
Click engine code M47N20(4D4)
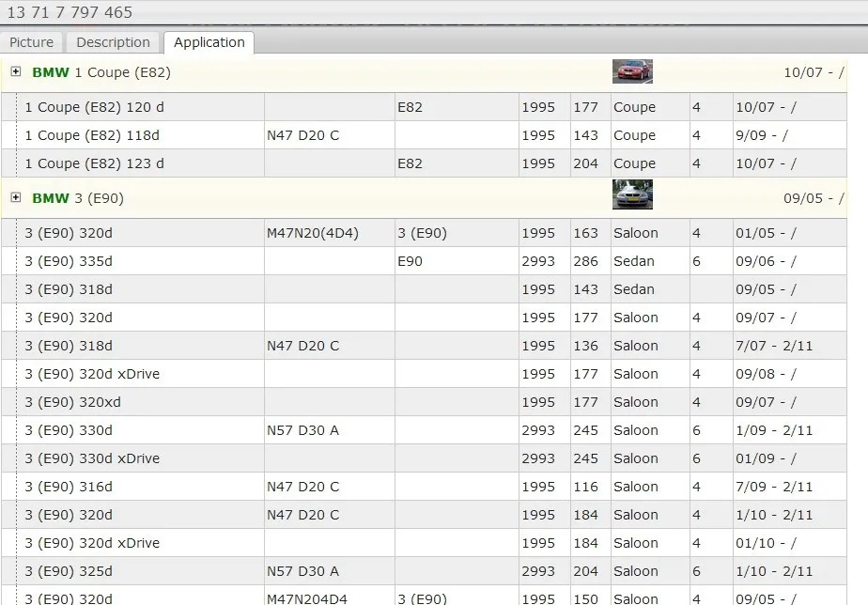pyautogui.click(x=313, y=233)
